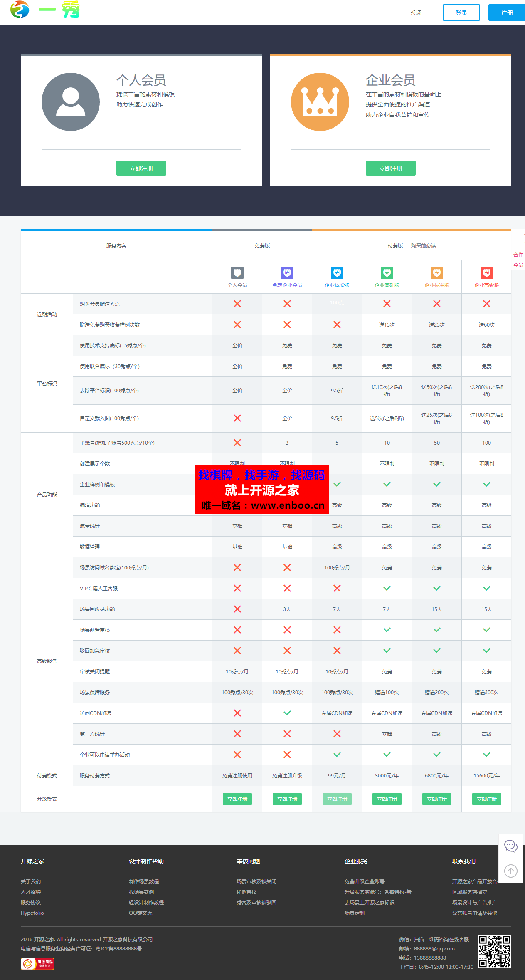This screenshot has width=525, height=980.
Task: Click the 6800元/年 price cell
Action: pos(437,776)
